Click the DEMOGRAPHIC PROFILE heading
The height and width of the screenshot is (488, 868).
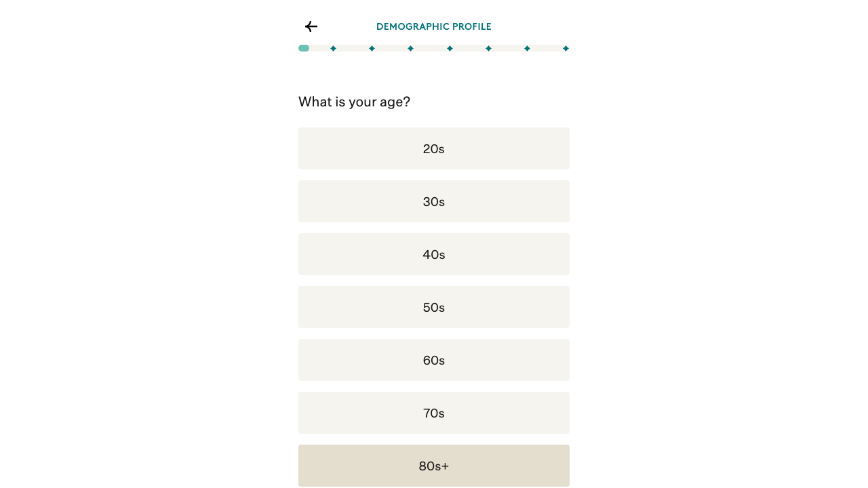point(434,26)
